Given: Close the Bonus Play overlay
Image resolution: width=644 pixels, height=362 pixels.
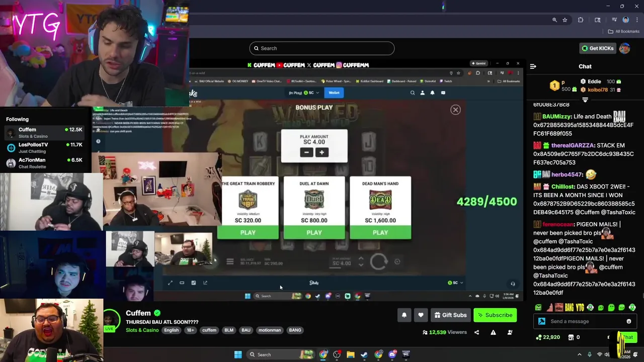Looking at the screenshot, I should click(455, 110).
